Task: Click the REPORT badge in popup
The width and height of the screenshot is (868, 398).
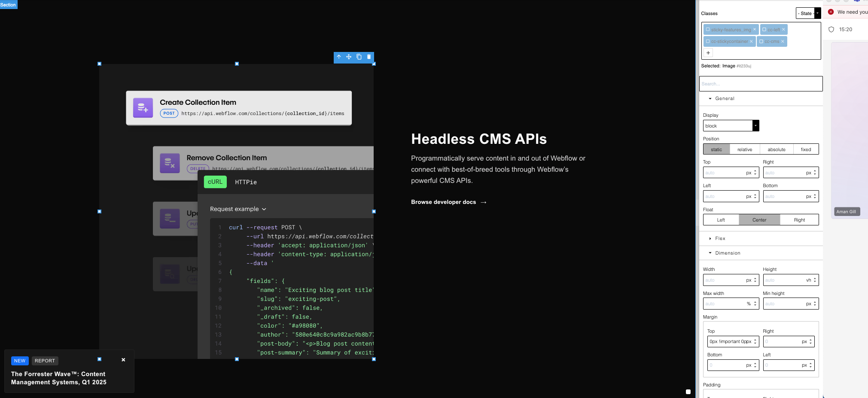Action: coord(45,361)
